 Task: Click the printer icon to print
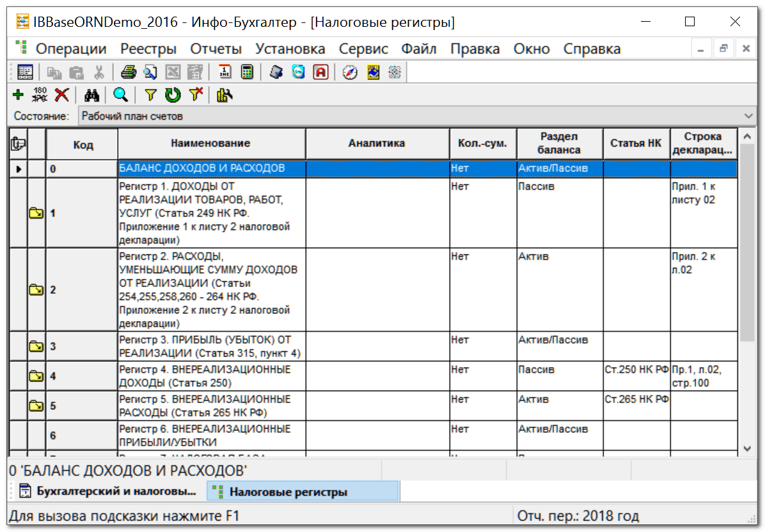pyautogui.click(x=129, y=72)
